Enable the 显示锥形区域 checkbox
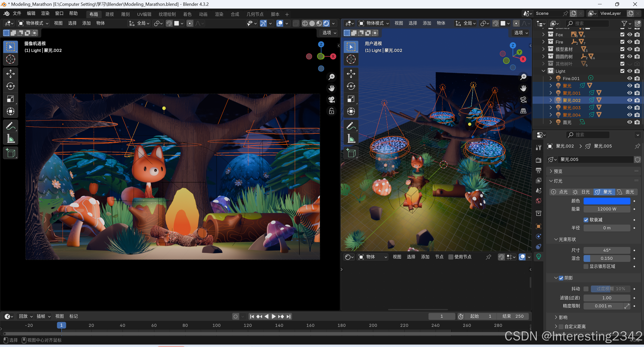The image size is (644, 347). [x=586, y=266]
